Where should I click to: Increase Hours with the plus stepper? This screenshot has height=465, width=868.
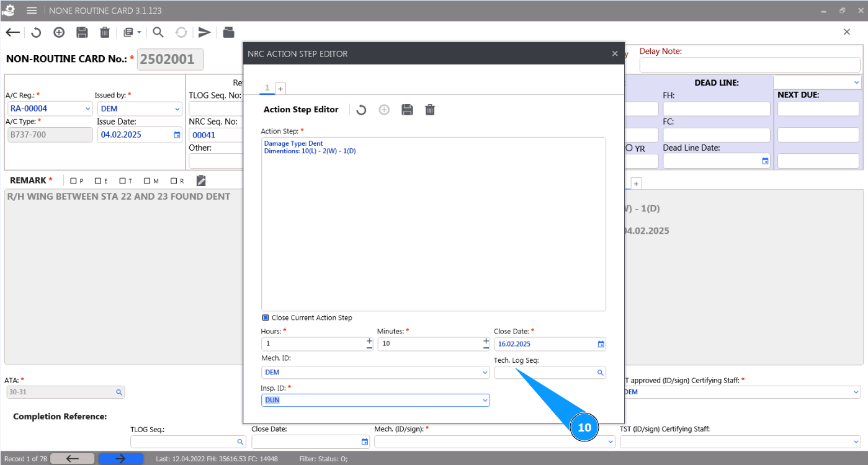click(369, 341)
